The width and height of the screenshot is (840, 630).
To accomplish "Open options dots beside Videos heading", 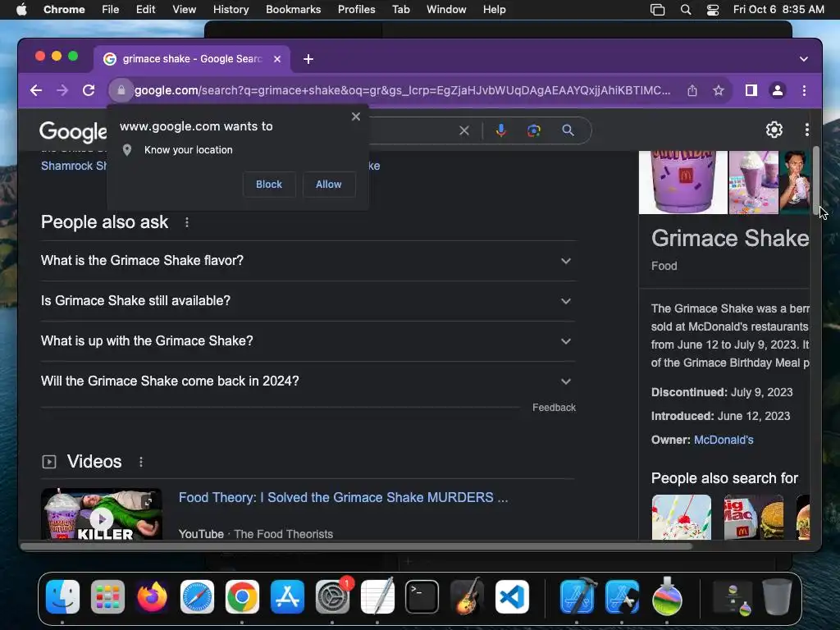I will coord(141,462).
